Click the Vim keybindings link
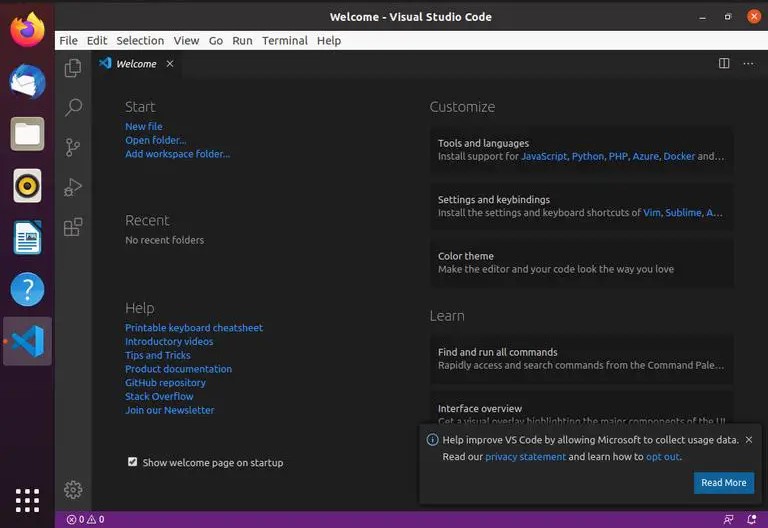The height and width of the screenshot is (528, 768). click(x=651, y=213)
